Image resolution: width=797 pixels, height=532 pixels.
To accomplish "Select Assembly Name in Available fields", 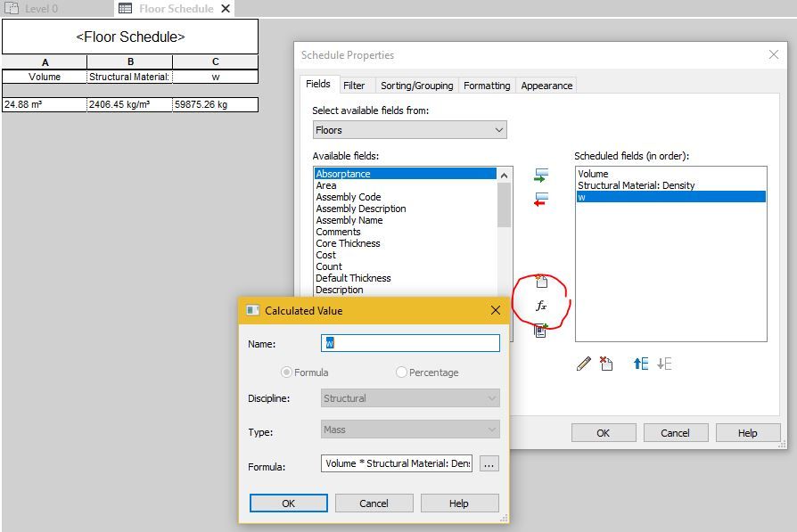I will (405, 220).
